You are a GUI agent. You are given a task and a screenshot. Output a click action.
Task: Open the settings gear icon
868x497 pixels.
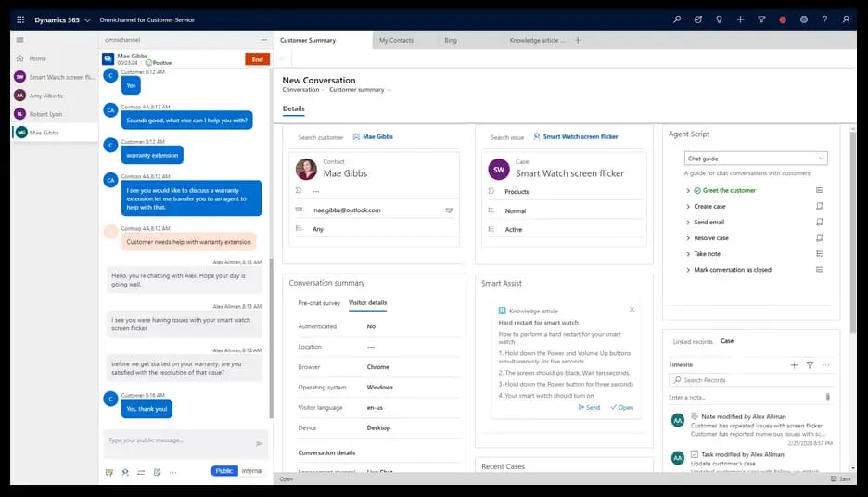pos(804,19)
